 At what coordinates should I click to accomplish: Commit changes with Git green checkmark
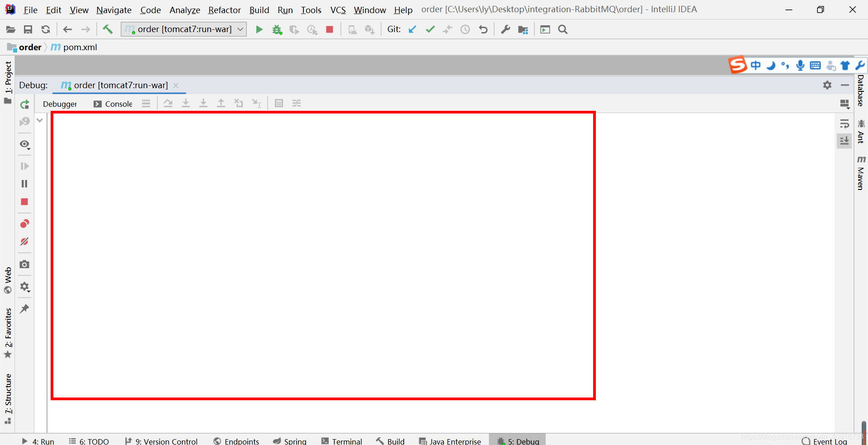point(430,29)
